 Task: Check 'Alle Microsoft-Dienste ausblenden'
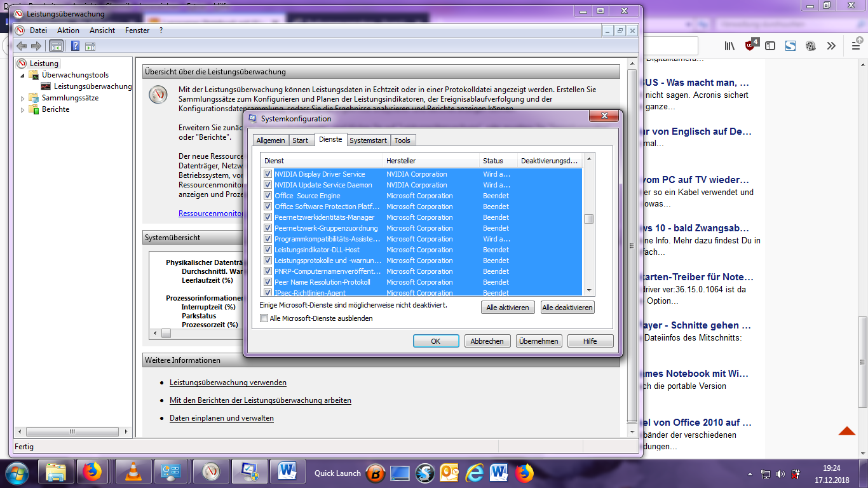pyautogui.click(x=264, y=318)
